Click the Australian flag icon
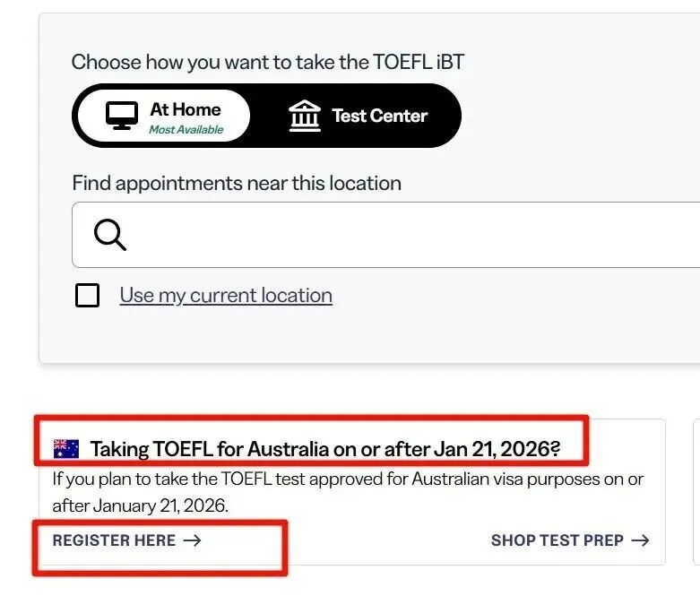Screen dimensions: 700x596 pyautogui.click(x=66, y=448)
